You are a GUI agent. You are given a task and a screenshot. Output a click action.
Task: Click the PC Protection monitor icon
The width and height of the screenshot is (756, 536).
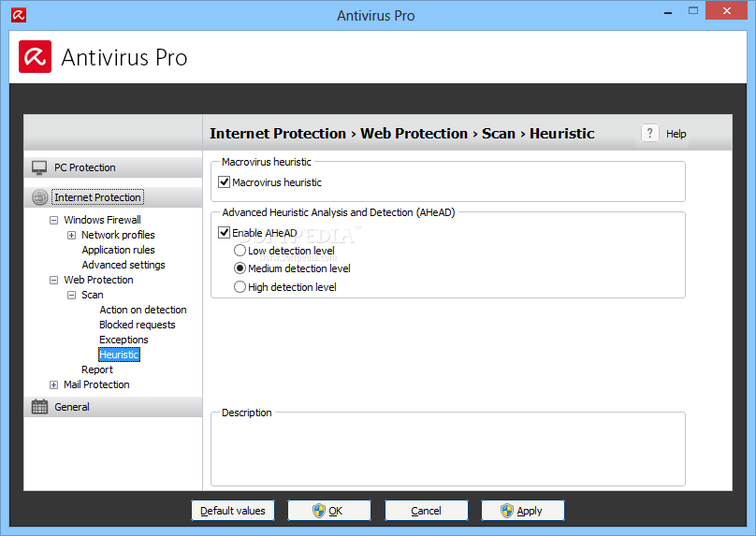[39, 167]
